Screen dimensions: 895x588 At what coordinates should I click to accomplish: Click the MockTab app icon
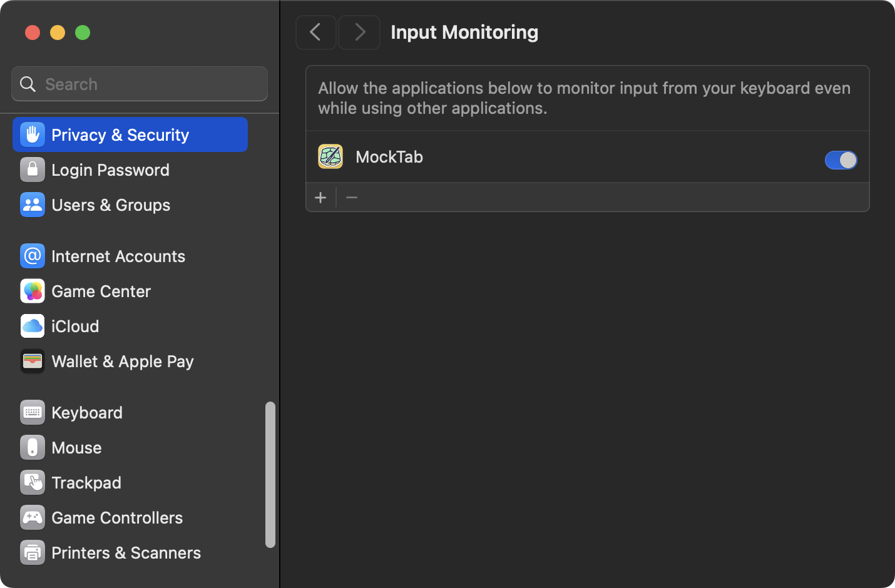click(330, 156)
